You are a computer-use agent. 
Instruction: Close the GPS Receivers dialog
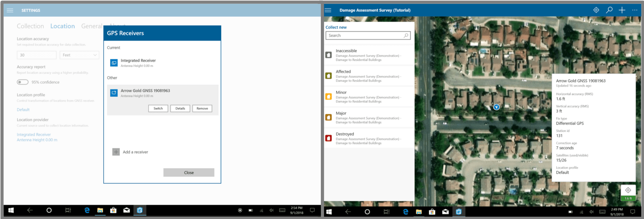tap(189, 173)
